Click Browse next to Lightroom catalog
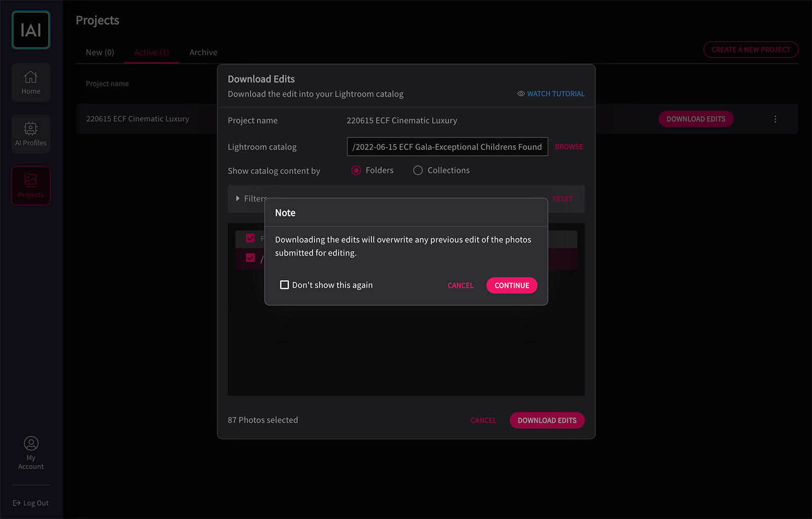Image resolution: width=812 pixels, height=519 pixels. [568, 147]
